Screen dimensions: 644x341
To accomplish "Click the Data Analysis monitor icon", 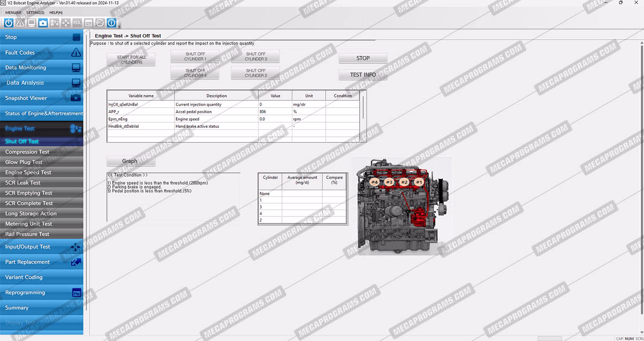I will pos(76,83).
